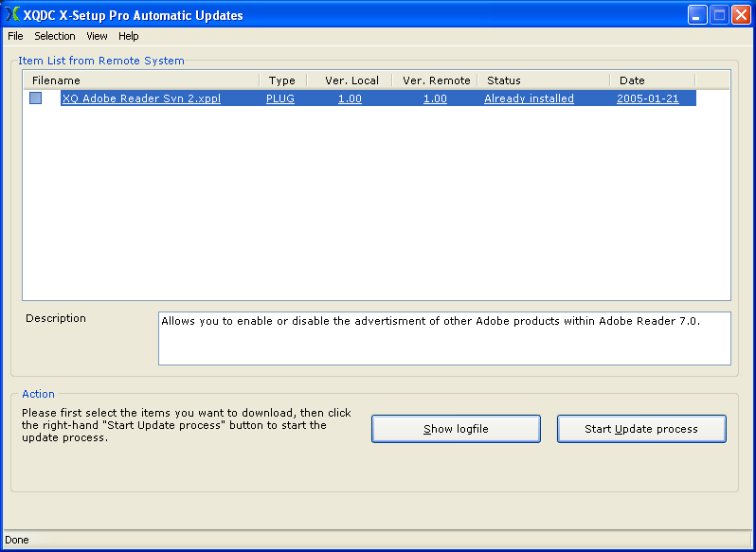Sort by the Status column header
Image resolution: width=756 pixels, height=552 pixels.
click(x=544, y=80)
